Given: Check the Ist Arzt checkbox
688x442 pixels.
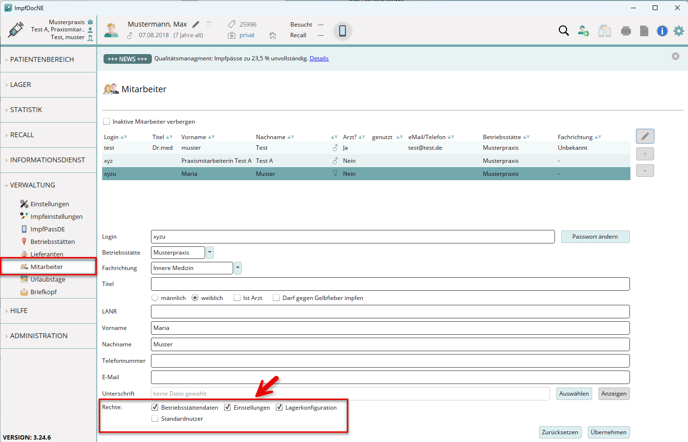Looking at the screenshot, I should point(237,298).
